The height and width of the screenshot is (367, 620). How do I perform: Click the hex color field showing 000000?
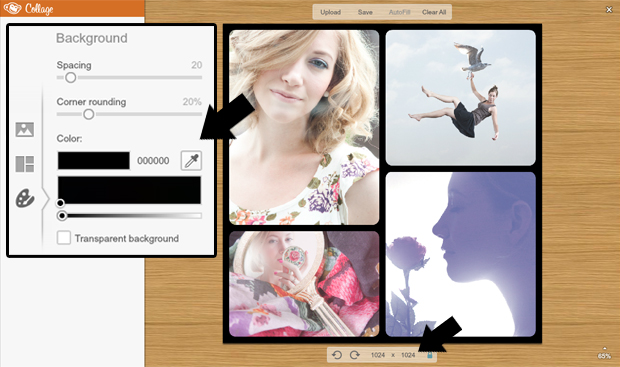pyautogui.click(x=153, y=161)
